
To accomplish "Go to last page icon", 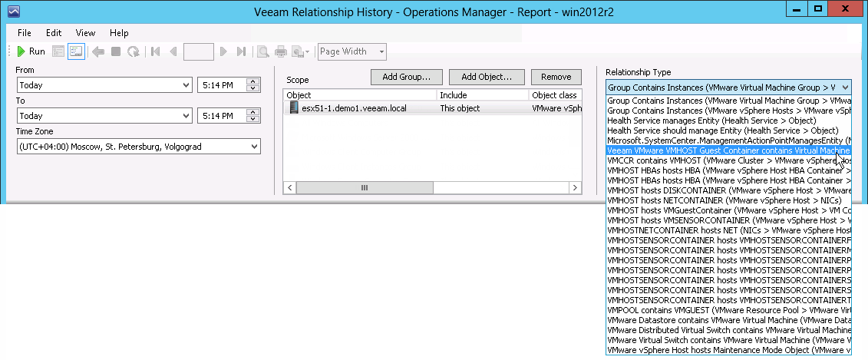I will (241, 51).
